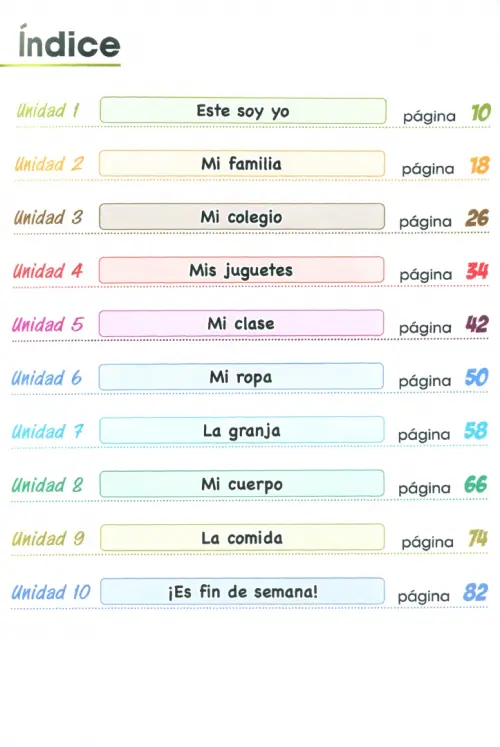This screenshot has width=500, height=747.
Task: Choose the 'Mis juguetes' unit box
Action: coord(241,271)
